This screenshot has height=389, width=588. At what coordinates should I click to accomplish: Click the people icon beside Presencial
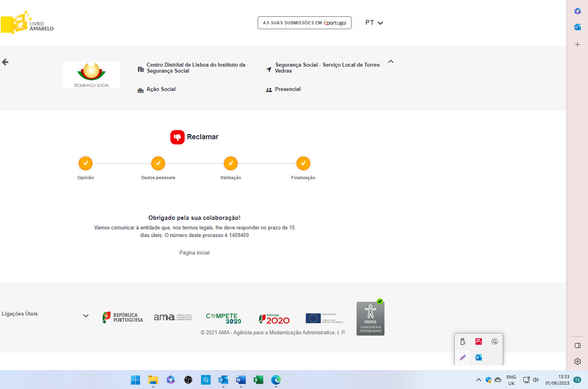(269, 90)
